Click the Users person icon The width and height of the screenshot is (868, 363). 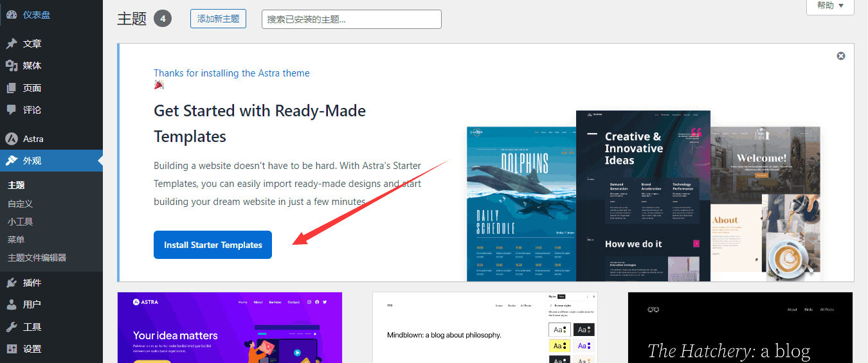click(x=12, y=305)
